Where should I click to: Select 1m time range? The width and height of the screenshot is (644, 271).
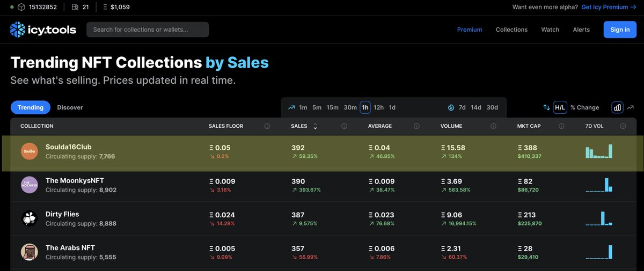[303, 107]
